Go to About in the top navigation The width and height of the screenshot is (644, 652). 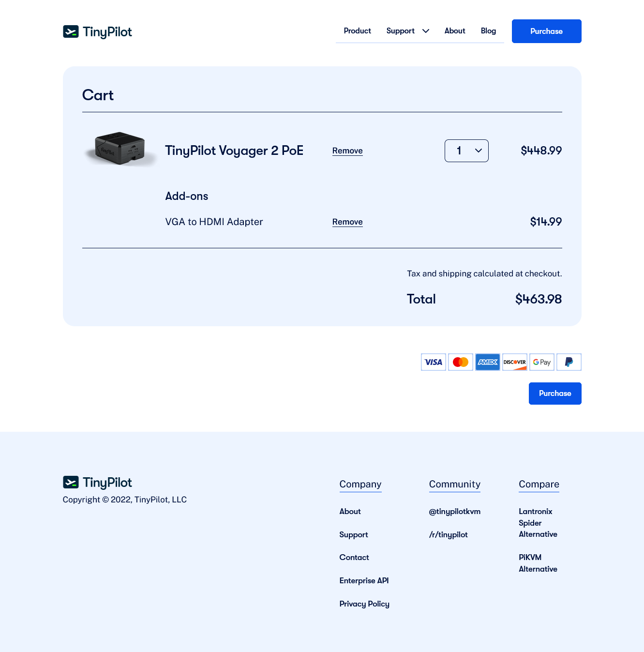tap(455, 31)
